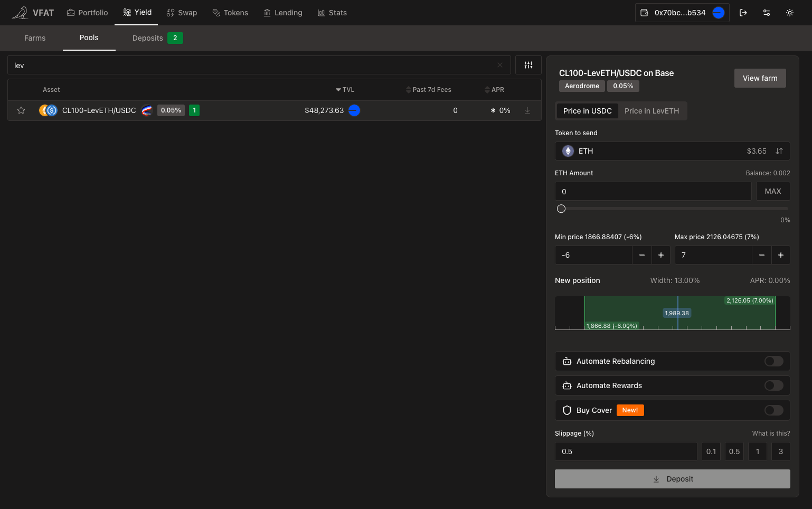Clear the search field with X icon
The image size is (812, 509).
pos(500,65)
